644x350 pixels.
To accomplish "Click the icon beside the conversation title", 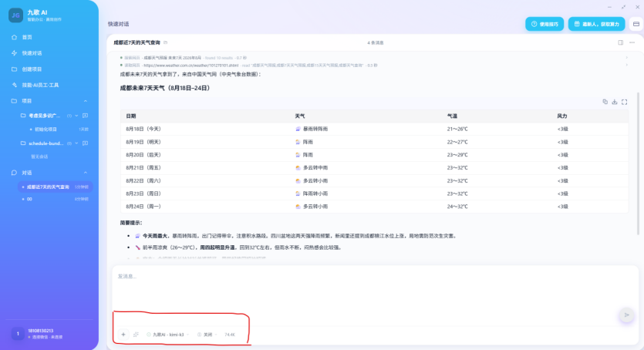I will 166,42.
